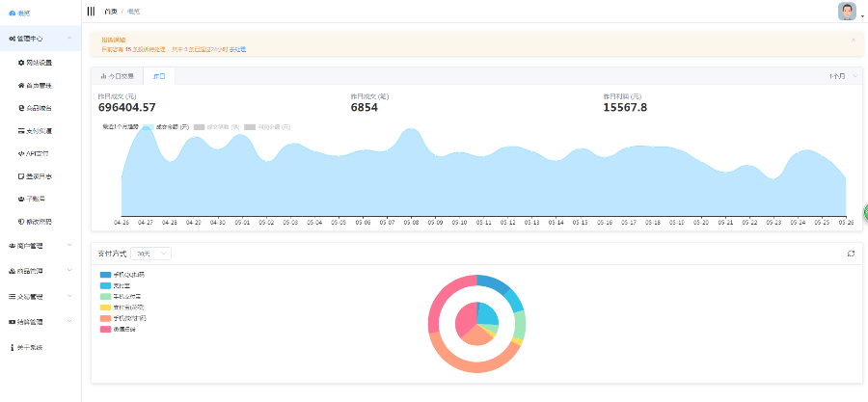Open the API code icon item
This screenshot has width=868, height=402.
[33, 153]
